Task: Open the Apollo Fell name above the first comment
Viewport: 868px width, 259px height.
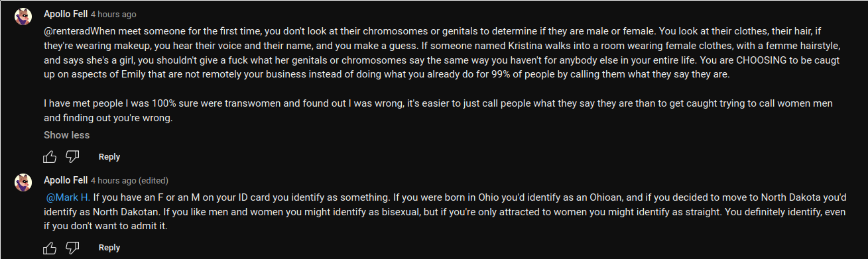Action: coord(66,13)
